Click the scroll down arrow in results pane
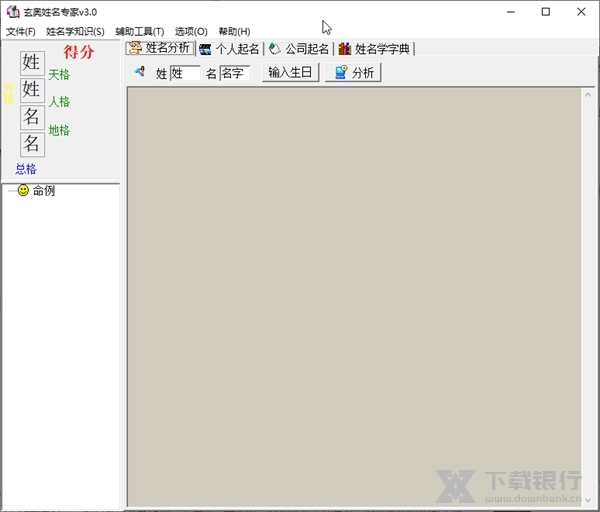Viewport: 600px width, 512px height. pyautogui.click(x=588, y=500)
